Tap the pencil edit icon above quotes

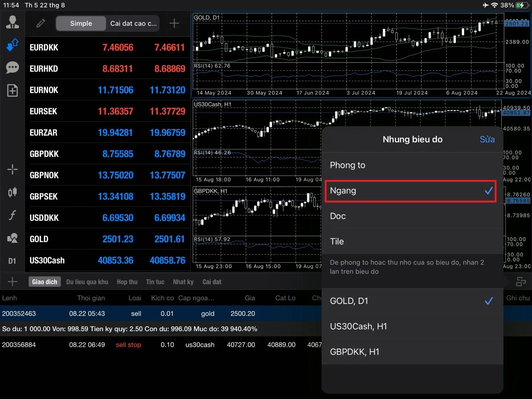(41, 23)
